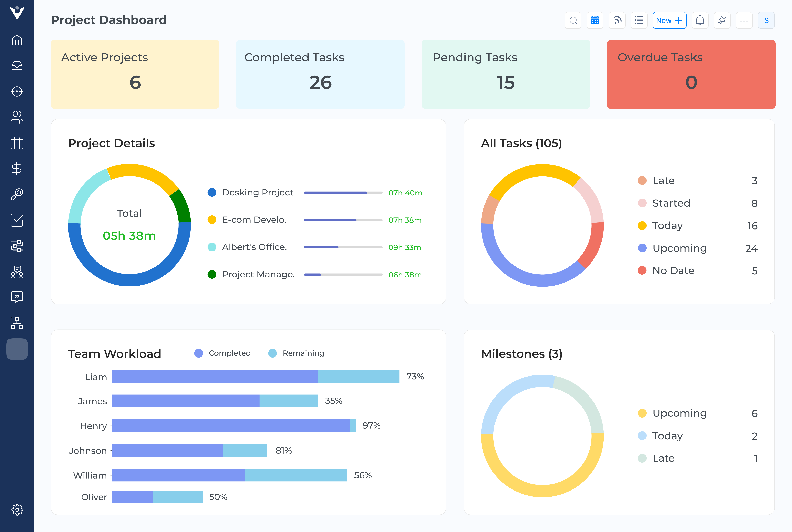Open Settings from the sidebar gear
The width and height of the screenshot is (792, 532).
(17, 510)
